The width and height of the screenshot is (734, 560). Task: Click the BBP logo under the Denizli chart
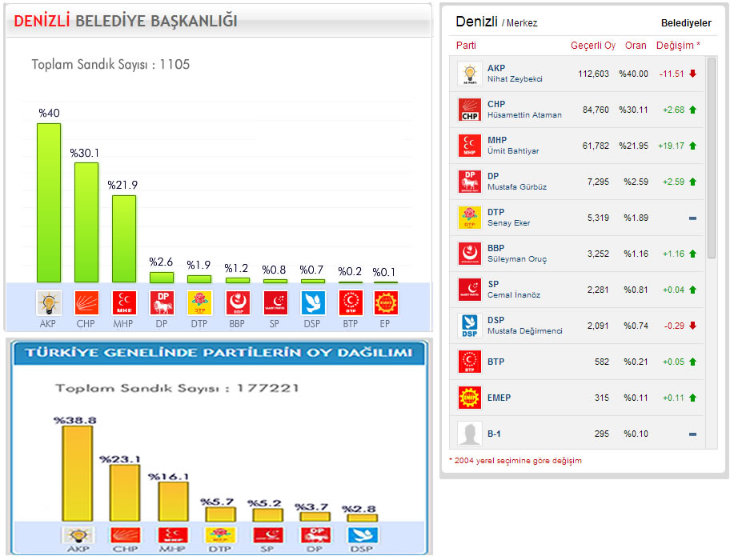click(x=238, y=302)
